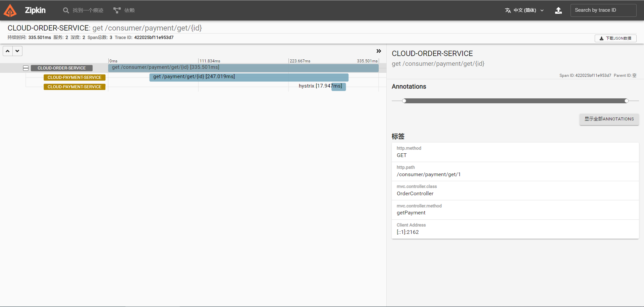Click the right annotation slider handle
This screenshot has height=307, width=644.
coord(626,101)
